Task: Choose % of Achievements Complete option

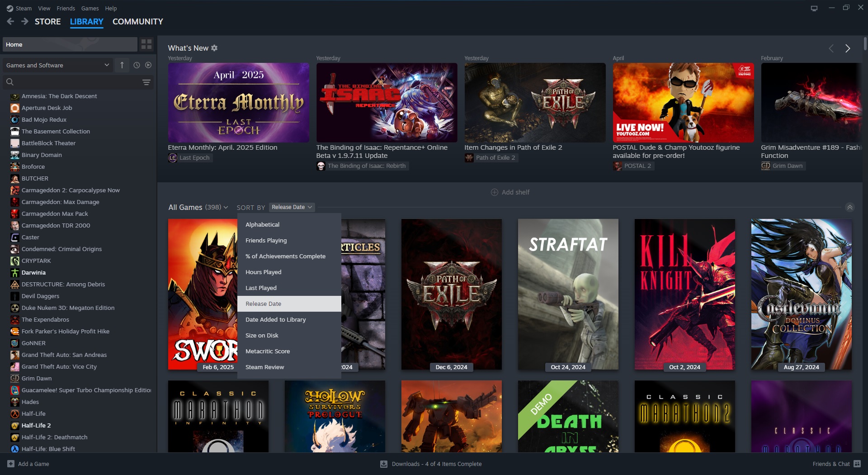Action: pos(289,256)
